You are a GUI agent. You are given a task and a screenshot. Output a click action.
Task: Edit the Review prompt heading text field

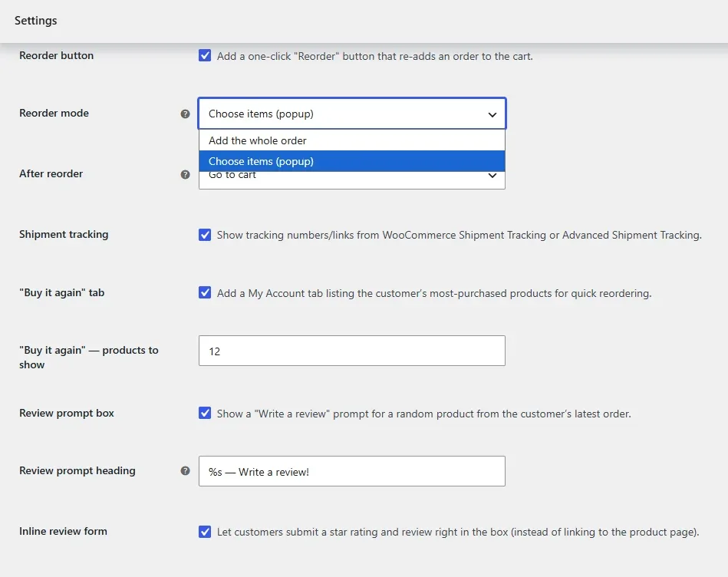352,471
